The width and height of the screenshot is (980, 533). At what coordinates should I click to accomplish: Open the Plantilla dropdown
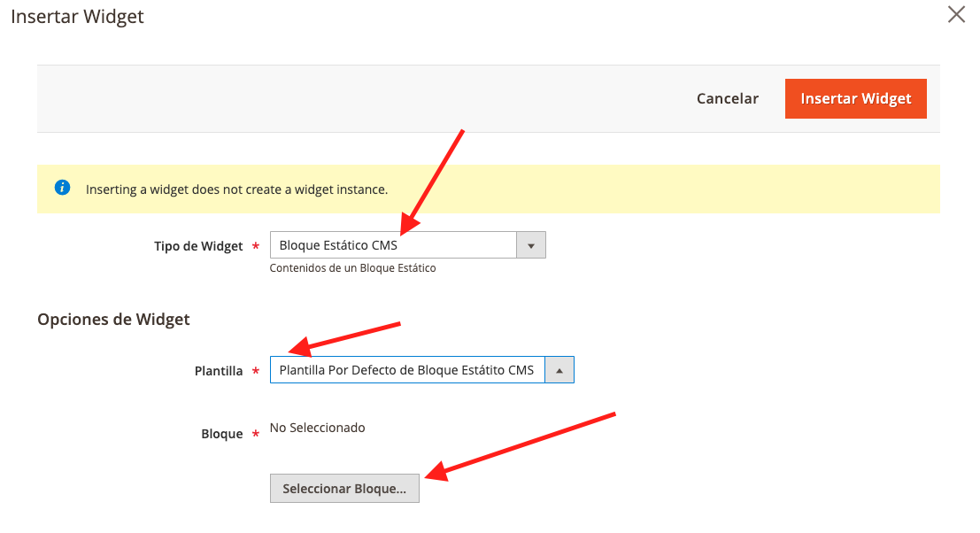tap(422, 370)
